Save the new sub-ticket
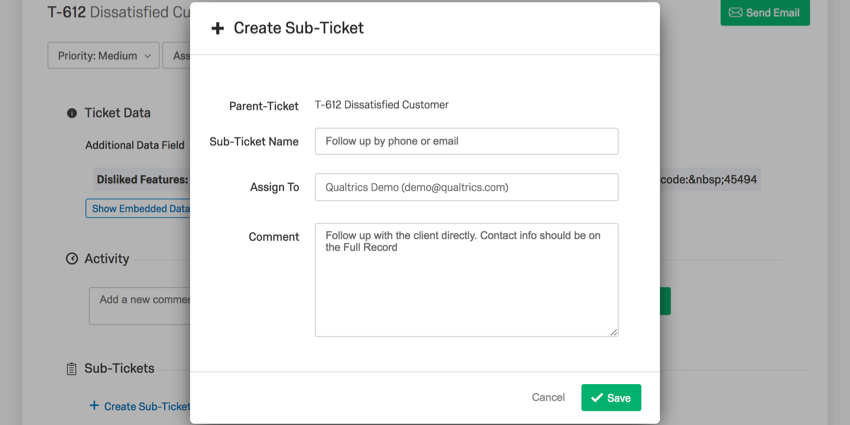850x425 pixels. point(611,397)
